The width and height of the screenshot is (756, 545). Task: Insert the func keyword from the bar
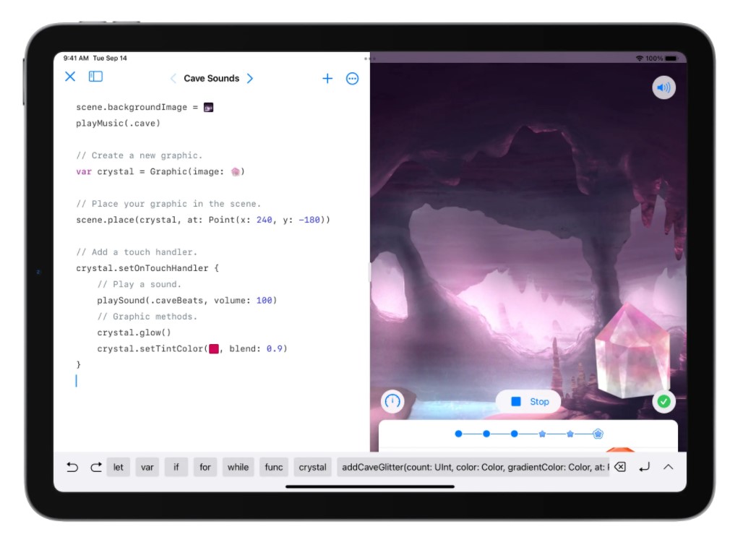pos(274,468)
